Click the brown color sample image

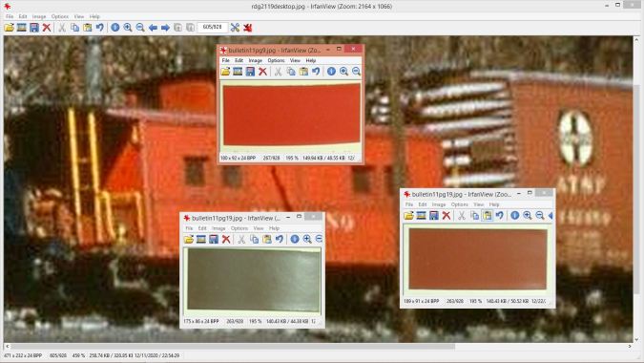478,259
